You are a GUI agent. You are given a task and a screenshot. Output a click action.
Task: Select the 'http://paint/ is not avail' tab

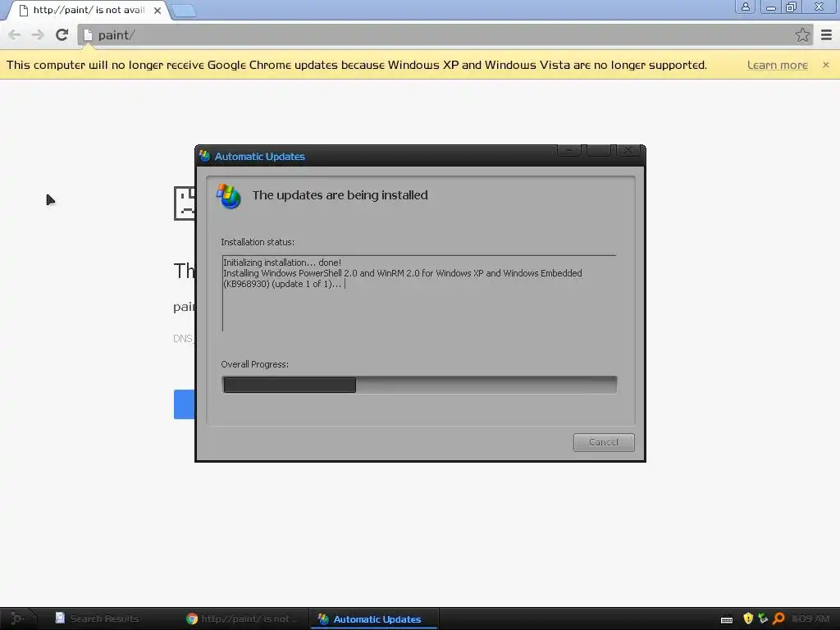89,10
